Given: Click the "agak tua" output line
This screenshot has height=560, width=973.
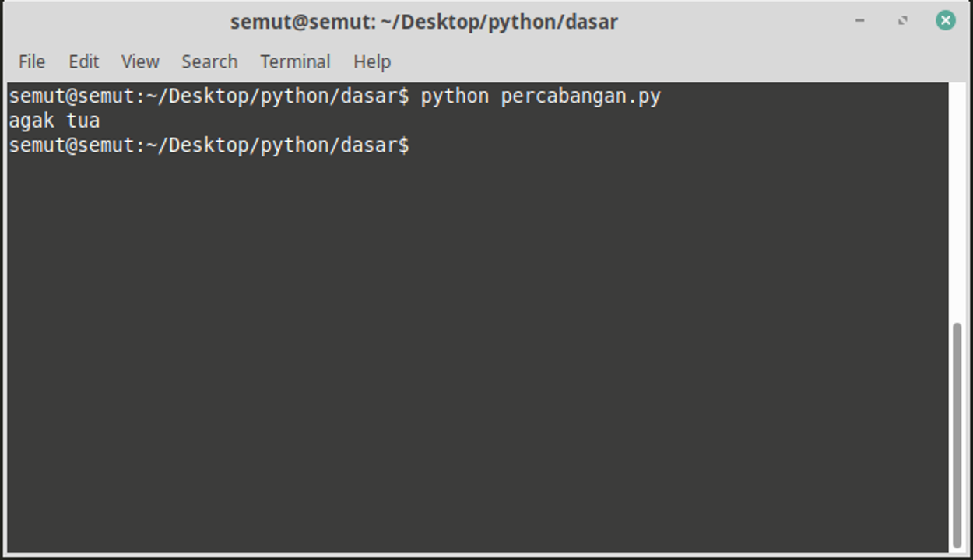Looking at the screenshot, I should [x=54, y=121].
